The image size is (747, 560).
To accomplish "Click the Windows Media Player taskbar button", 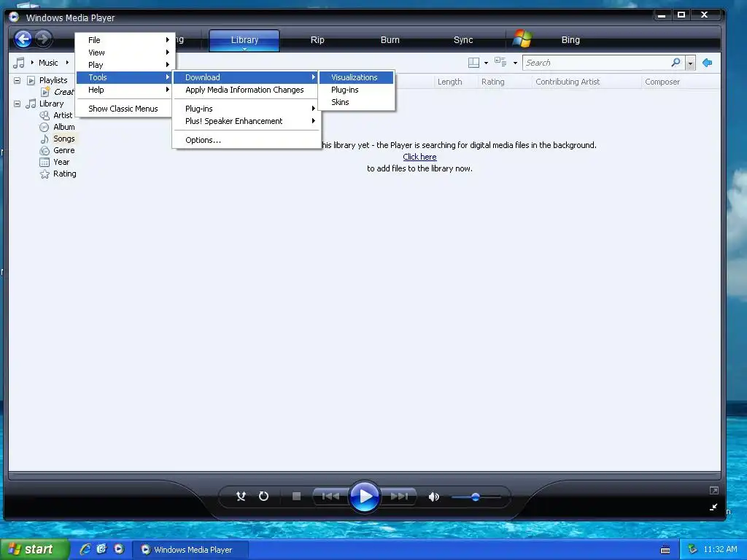I will point(189,550).
